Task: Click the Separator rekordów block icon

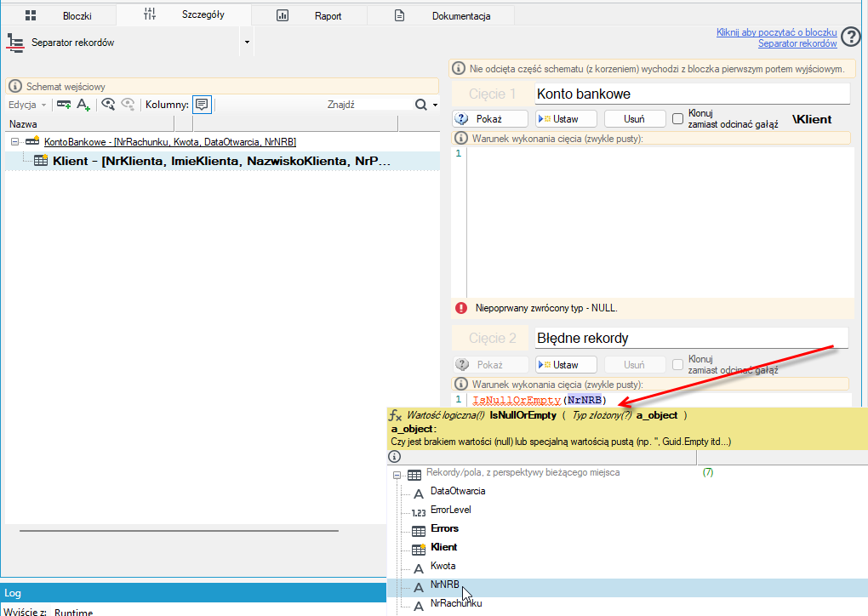Action: (15, 43)
